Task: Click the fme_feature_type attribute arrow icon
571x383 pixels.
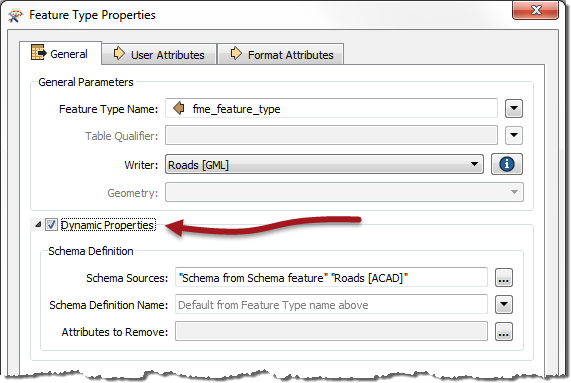Action: (x=179, y=108)
